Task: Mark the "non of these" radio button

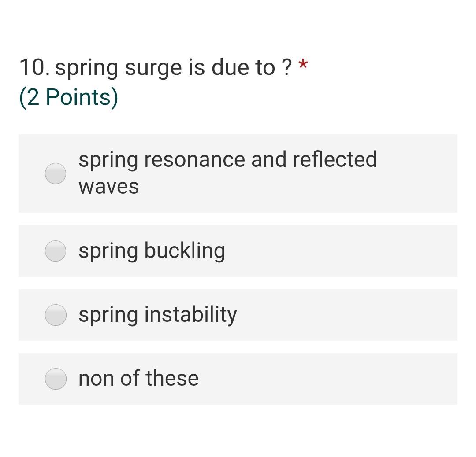Action: [56, 379]
